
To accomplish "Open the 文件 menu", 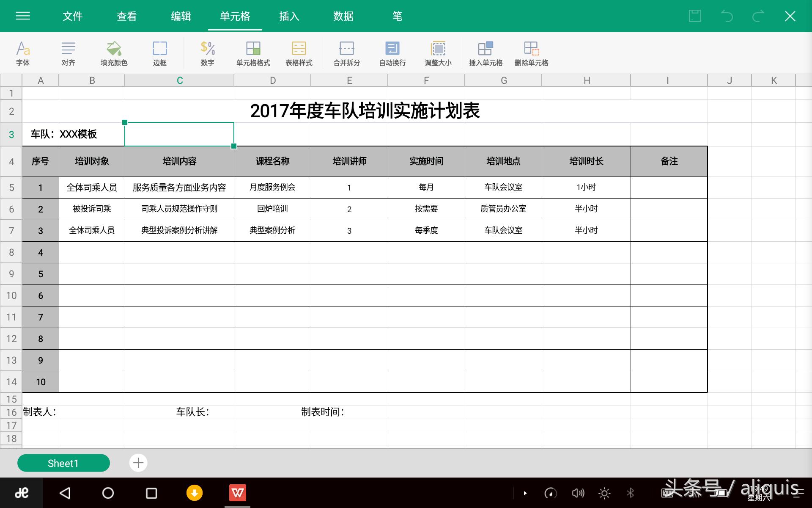I will [x=72, y=16].
